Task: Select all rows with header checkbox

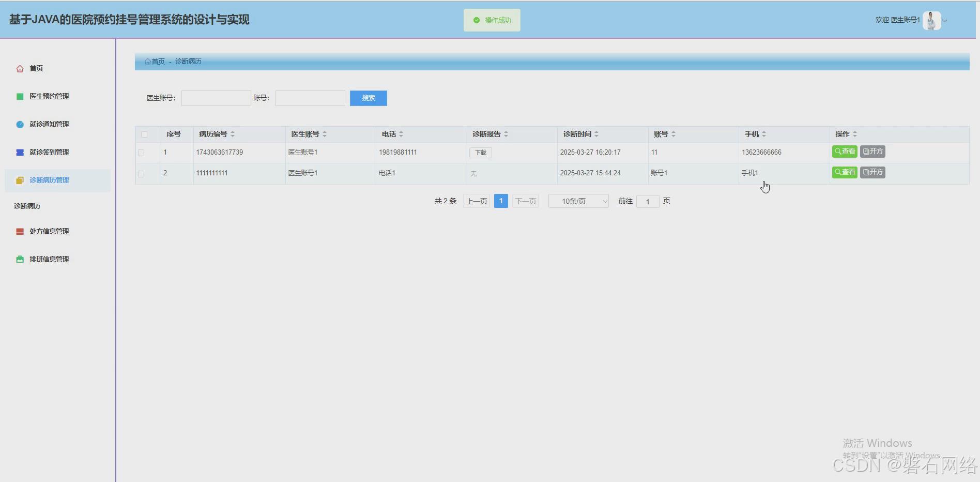Action: pos(144,134)
